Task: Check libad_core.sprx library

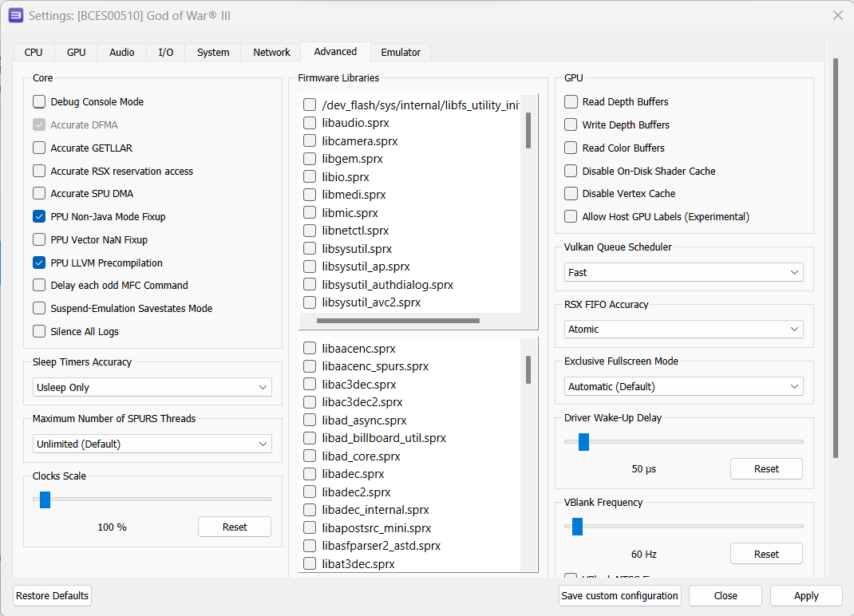Action: pyautogui.click(x=310, y=456)
